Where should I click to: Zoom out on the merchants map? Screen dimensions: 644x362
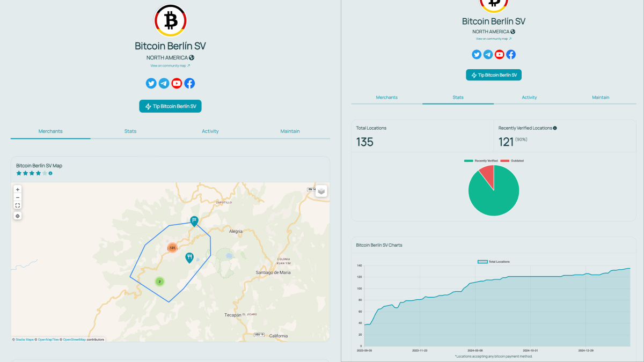18,197
